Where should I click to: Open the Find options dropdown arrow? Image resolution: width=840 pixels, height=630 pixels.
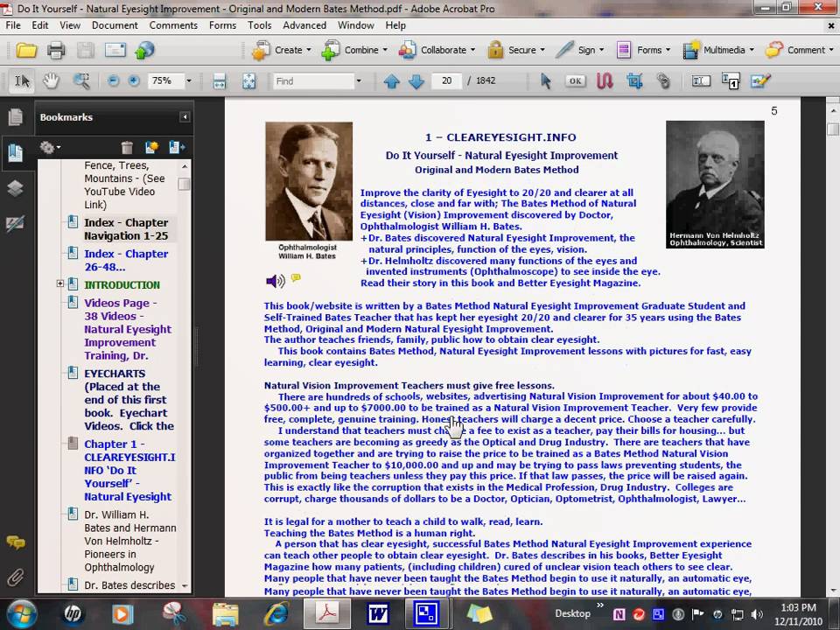359,81
